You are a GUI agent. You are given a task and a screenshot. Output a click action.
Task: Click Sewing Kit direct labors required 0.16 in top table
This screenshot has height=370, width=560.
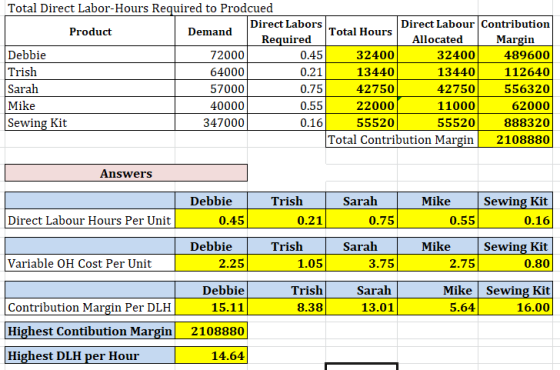pyautogui.click(x=286, y=122)
